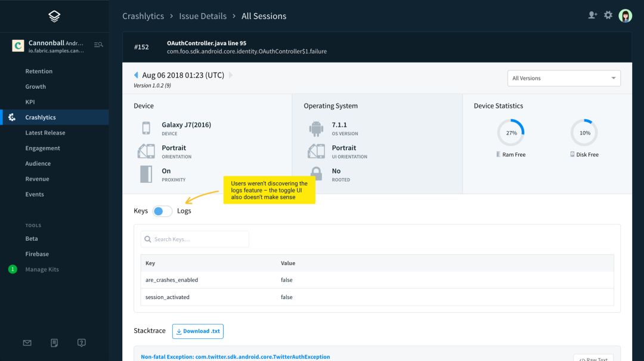Toggle the Keys / Logs switch
The width and height of the screenshot is (644, 361).
tap(162, 211)
